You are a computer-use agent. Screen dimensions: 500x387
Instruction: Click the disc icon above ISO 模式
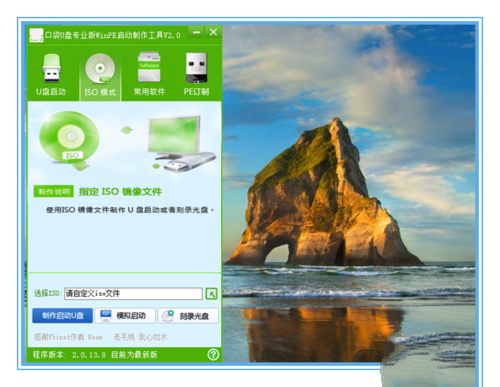tap(100, 68)
